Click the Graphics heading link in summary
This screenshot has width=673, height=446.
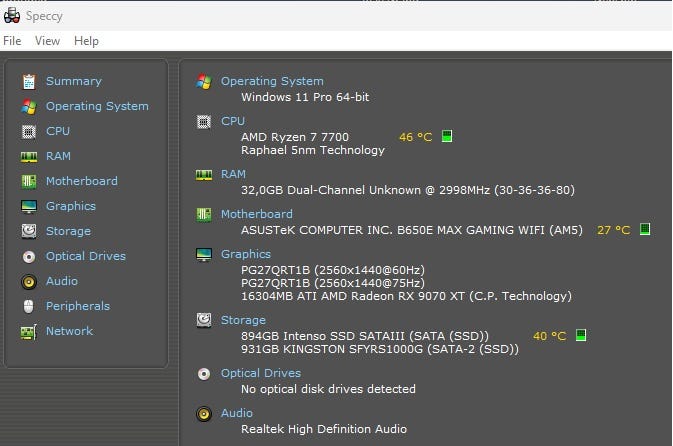[246, 254]
